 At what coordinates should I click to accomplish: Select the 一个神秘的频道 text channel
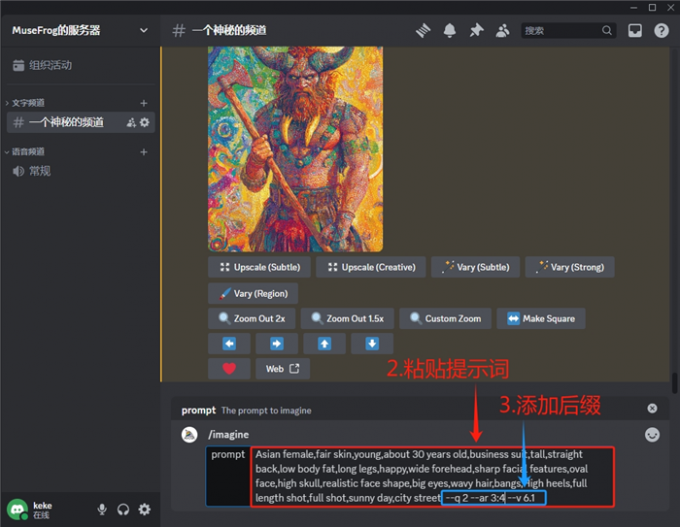[81, 122]
